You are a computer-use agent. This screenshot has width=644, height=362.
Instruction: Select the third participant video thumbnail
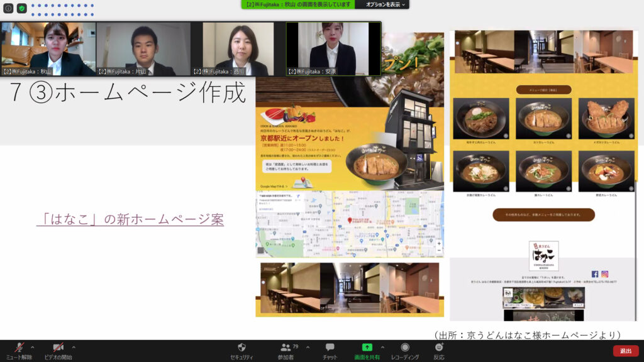[238, 49]
